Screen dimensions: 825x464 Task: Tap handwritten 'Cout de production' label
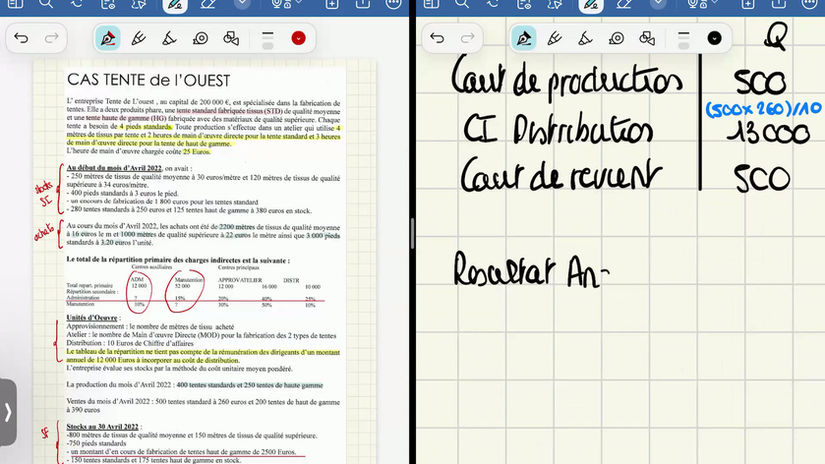(x=567, y=80)
